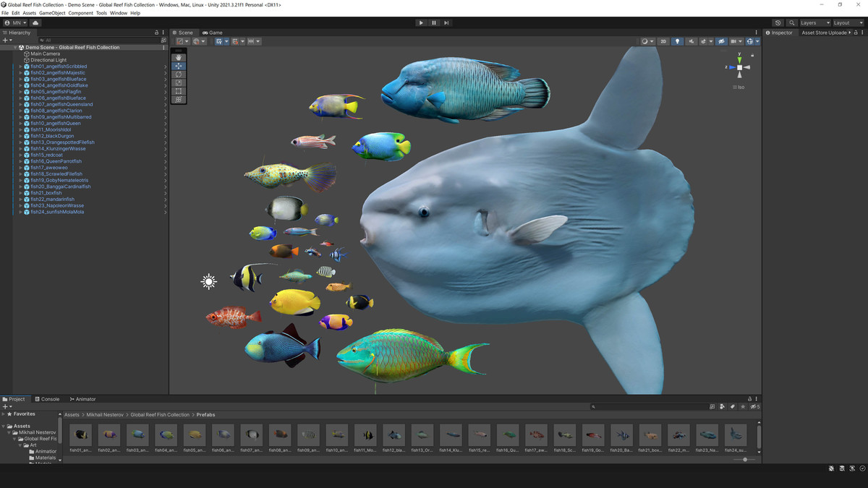Open the GameObject menu
The image size is (868, 488).
[53, 12]
